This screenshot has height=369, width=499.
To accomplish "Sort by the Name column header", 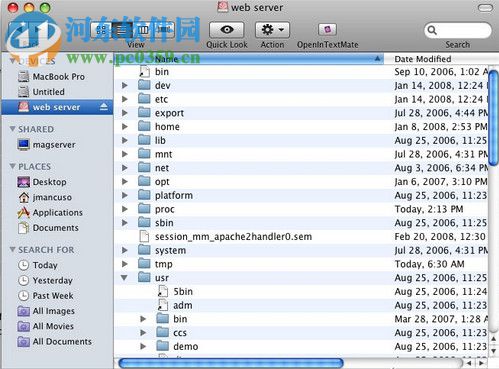I will [x=249, y=59].
